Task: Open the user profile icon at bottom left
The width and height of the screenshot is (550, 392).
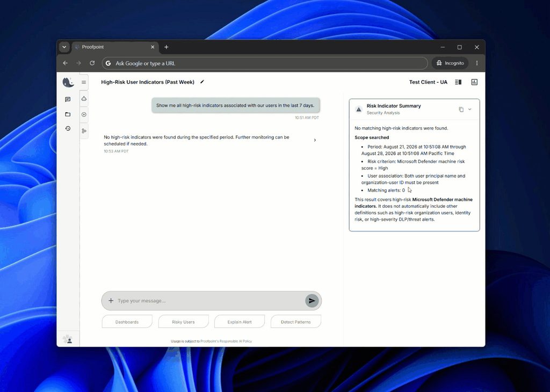Action: coord(68,339)
